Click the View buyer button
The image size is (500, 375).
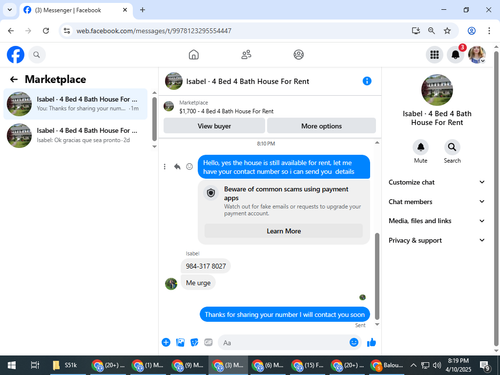214,126
